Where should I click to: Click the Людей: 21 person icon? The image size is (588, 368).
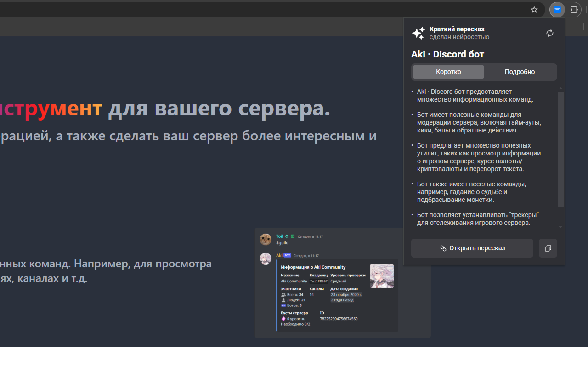(x=283, y=300)
